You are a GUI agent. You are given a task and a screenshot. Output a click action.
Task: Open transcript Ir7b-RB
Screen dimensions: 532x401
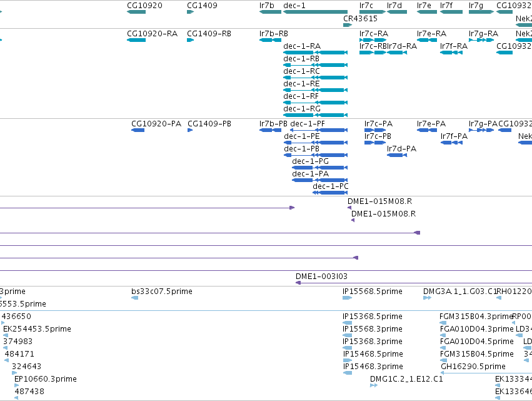(271, 40)
